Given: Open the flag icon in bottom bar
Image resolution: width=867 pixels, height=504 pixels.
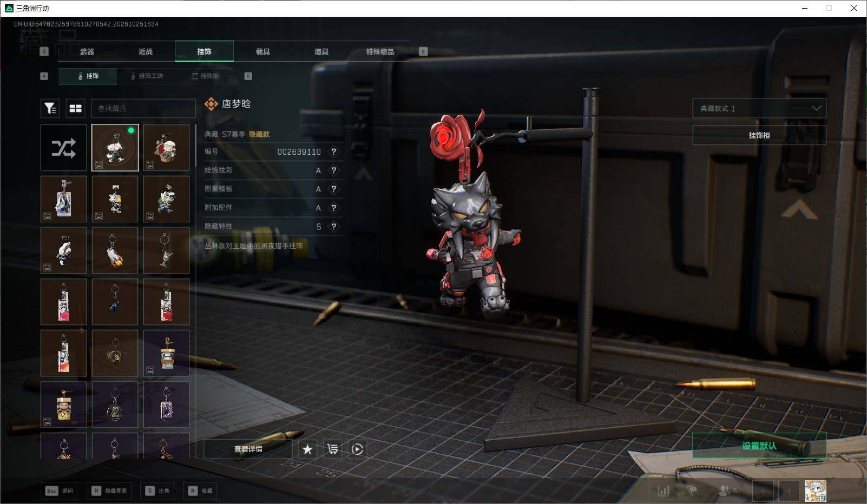Looking at the screenshot, I should [692, 491].
